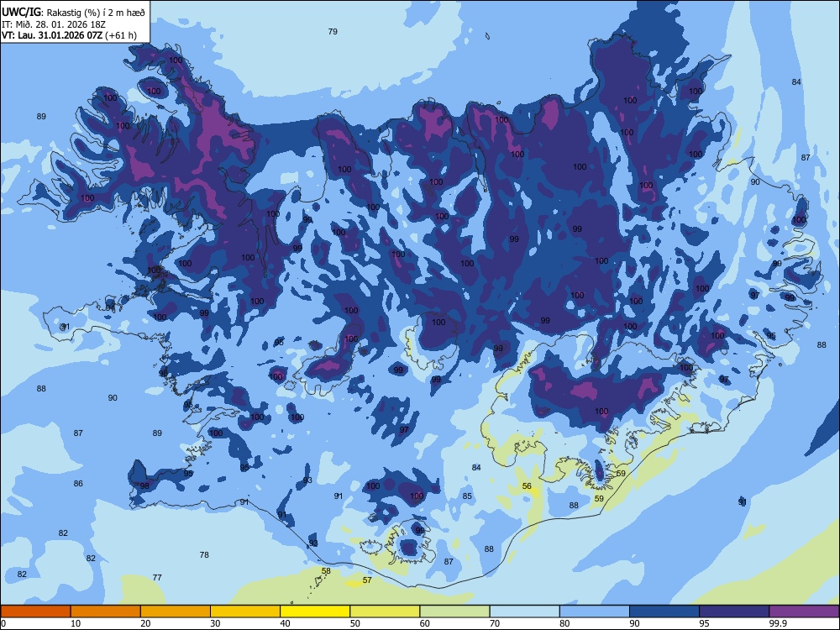840x630 pixels.
Task: Click the amber 20–30 legend swatch
Action: [x=176, y=612]
